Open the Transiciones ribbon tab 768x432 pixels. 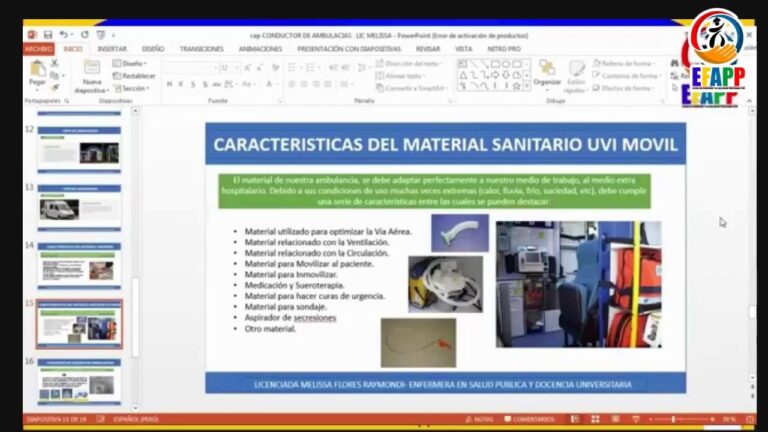(201, 48)
